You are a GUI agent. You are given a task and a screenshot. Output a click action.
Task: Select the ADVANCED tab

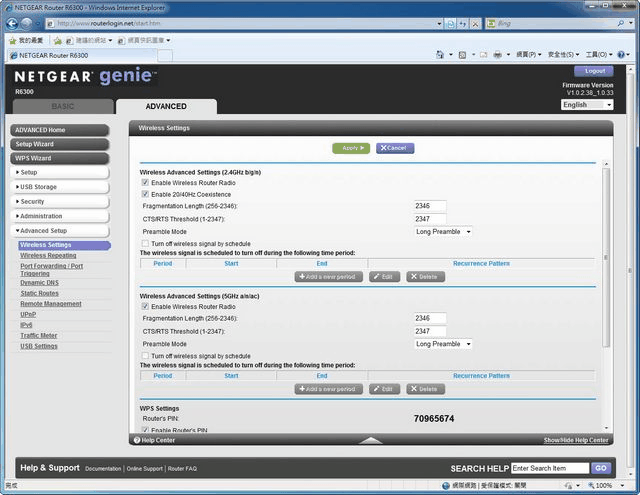[166, 106]
